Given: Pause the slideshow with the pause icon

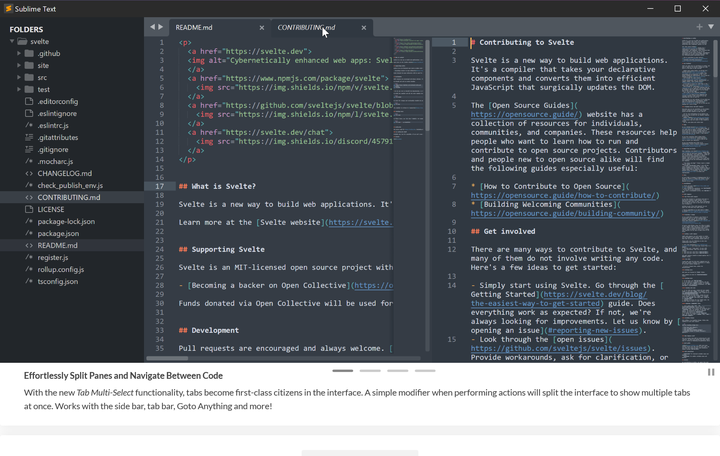Looking at the screenshot, I should coord(711,372).
